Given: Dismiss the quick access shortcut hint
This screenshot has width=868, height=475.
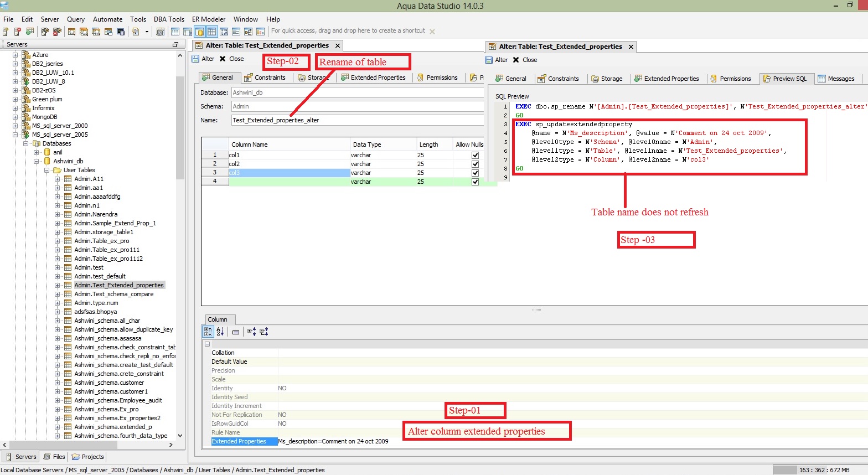Looking at the screenshot, I should [432, 32].
